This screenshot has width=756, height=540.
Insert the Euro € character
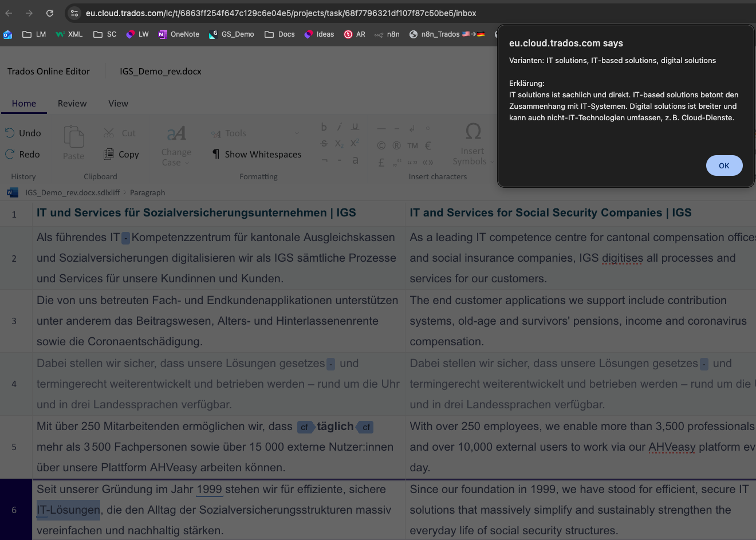[x=427, y=145]
